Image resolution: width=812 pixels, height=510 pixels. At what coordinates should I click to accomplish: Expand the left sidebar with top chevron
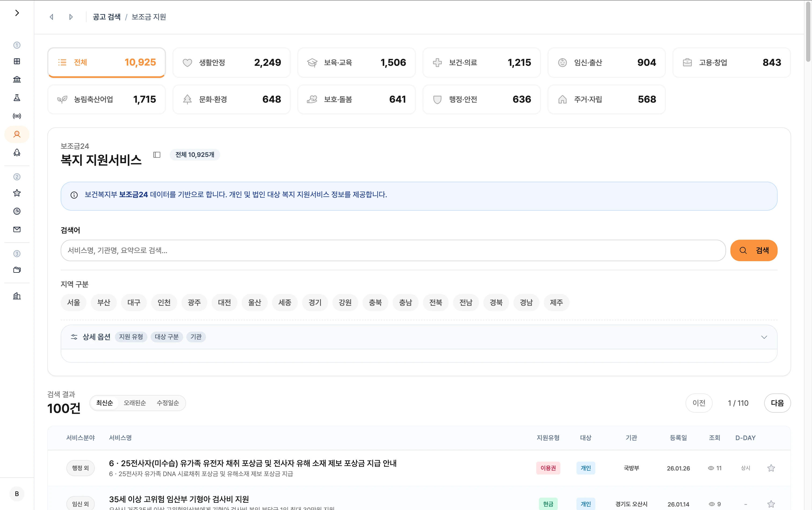17,13
